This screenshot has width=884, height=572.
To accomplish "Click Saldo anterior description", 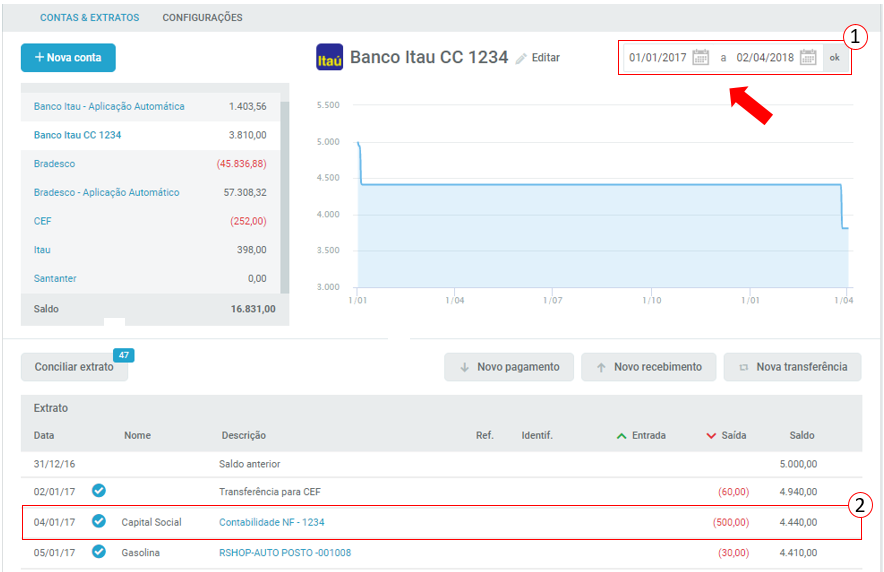I will pyautogui.click(x=249, y=464).
